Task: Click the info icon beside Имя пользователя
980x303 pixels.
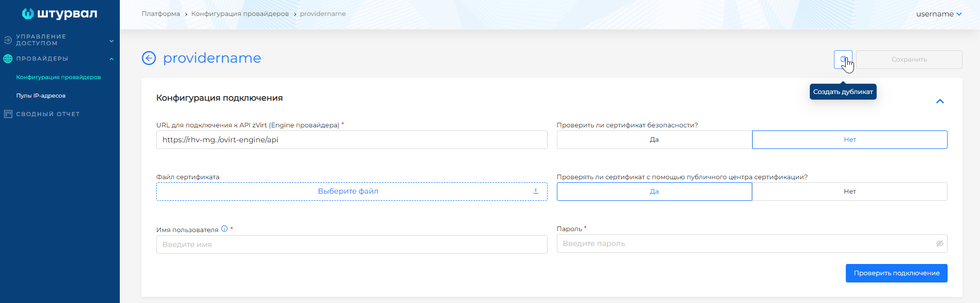Action: [x=224, y=229]
